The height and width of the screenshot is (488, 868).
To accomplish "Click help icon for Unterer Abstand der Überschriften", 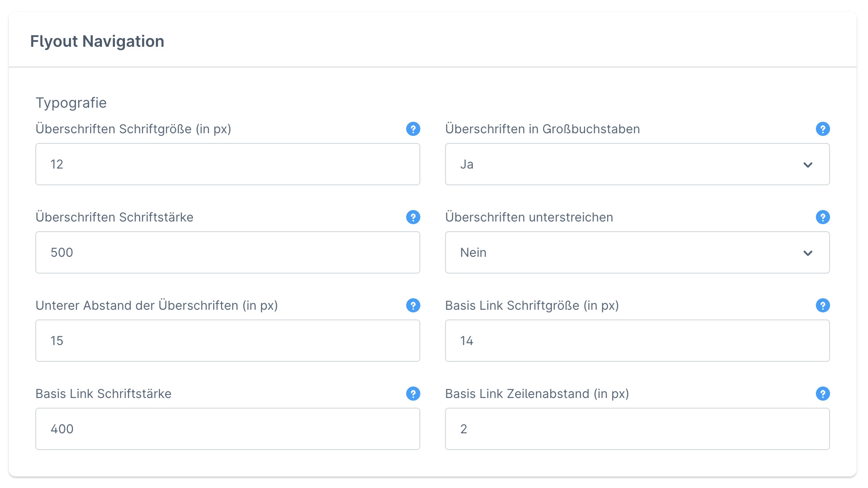I will click(x=413, y=305).
